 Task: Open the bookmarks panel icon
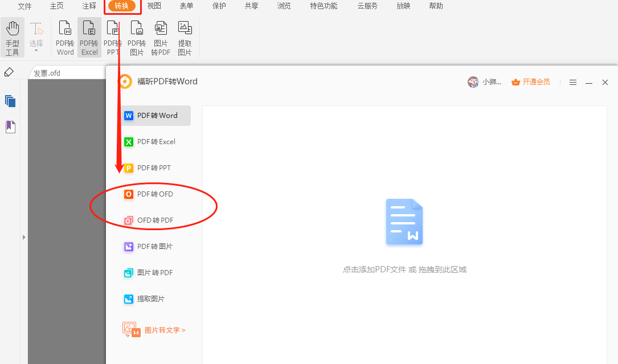point(10,126)
